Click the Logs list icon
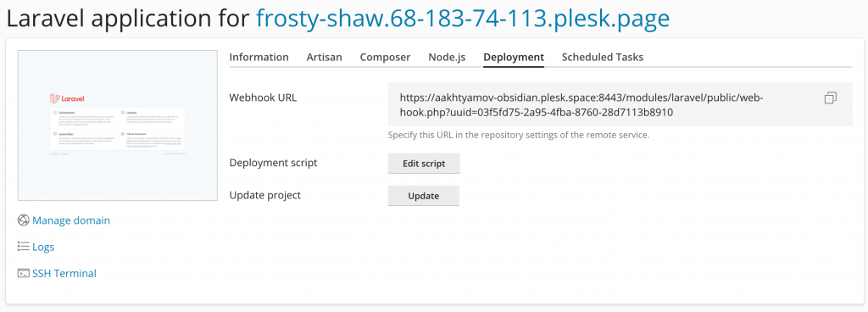The width and height of the screenshot is (868, 312). [23, 247]
